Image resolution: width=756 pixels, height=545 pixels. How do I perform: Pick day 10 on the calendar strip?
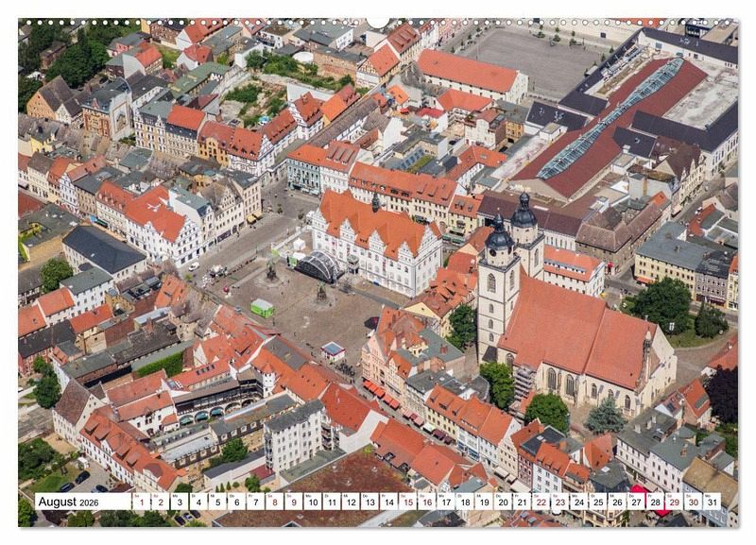313,502
